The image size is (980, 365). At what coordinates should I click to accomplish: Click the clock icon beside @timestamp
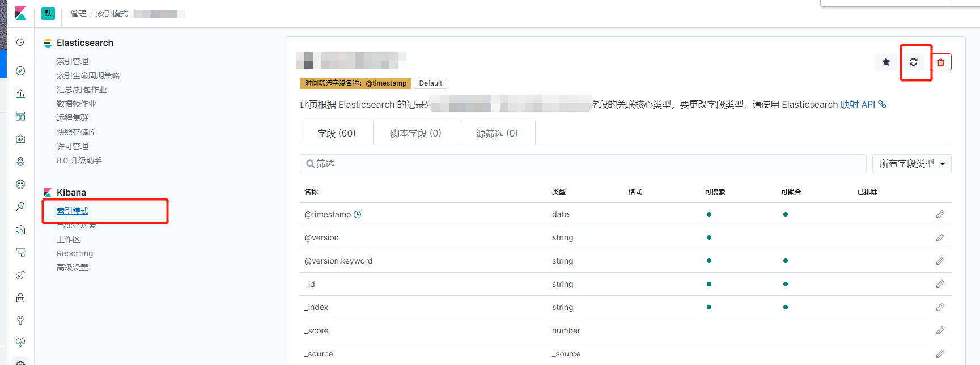click(358, 214)
